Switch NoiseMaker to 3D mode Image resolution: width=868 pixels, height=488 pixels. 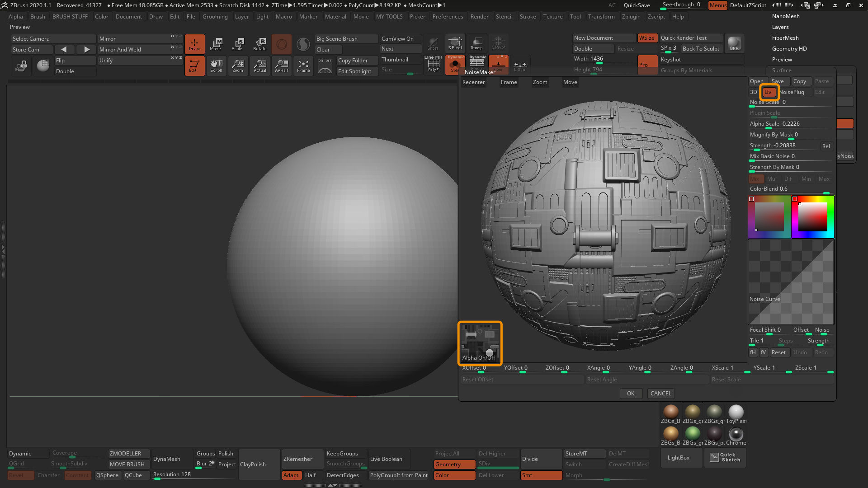pyautogui.click(x=754, y=92)
